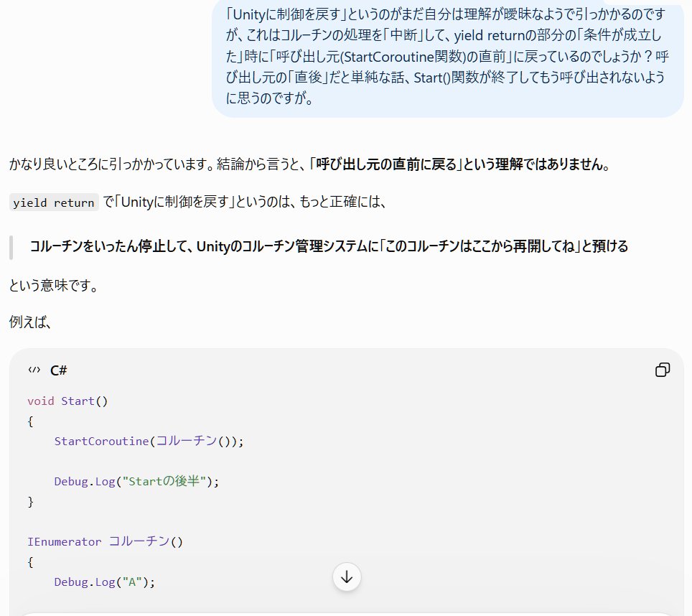Screen dimensions: 692x616
Task: Click the text 'という意味です。'
Action: [53, 286]
